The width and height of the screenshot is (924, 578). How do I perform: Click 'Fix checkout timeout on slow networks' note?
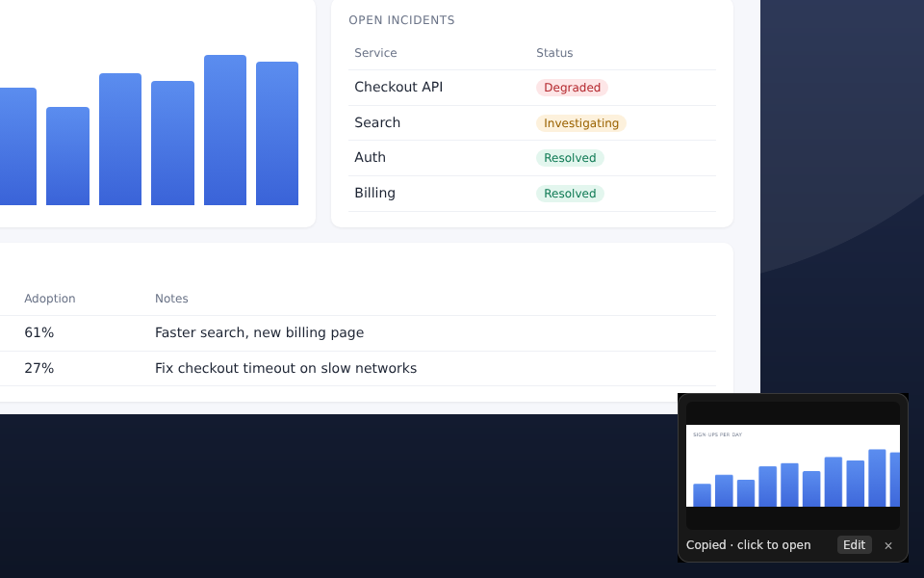pos(286,368)
